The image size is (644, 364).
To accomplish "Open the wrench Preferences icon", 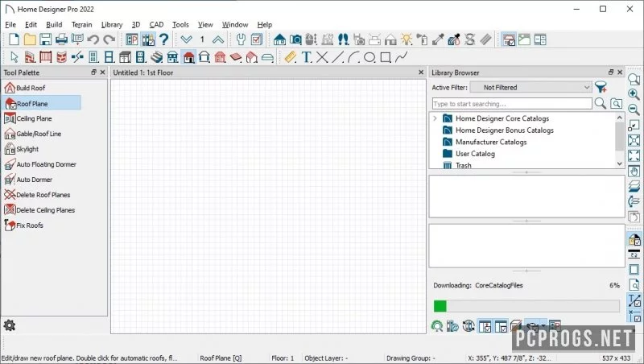I will pos(241,39).
